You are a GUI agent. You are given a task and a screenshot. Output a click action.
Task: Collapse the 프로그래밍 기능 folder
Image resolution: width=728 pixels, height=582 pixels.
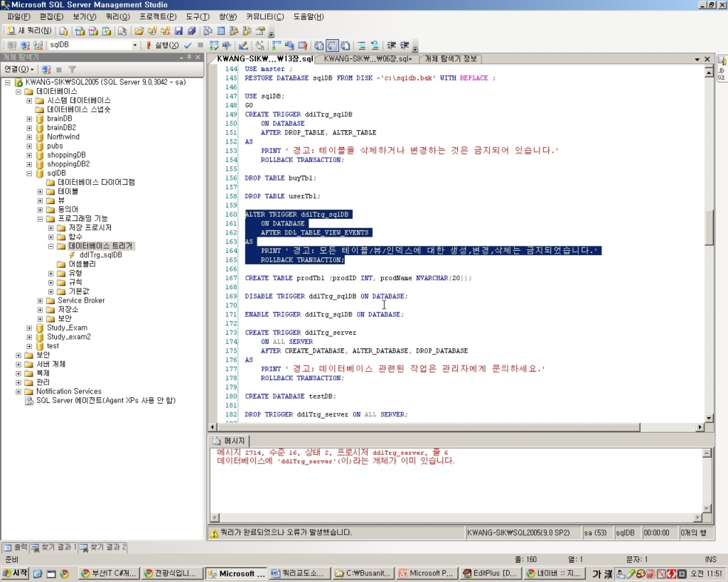click(x=40, y=219)
